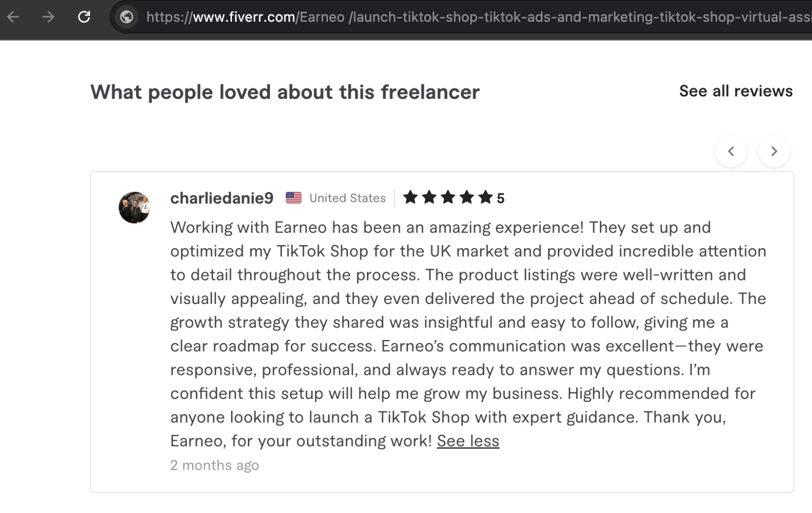The image size is (812, 513).
Task: Click the third star in the rating
Action: [x=448, y=197]
